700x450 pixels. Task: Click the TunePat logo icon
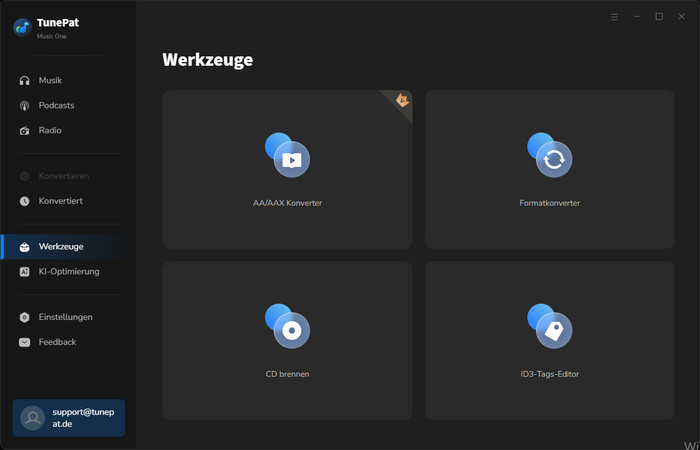click(x=22, y=28)
